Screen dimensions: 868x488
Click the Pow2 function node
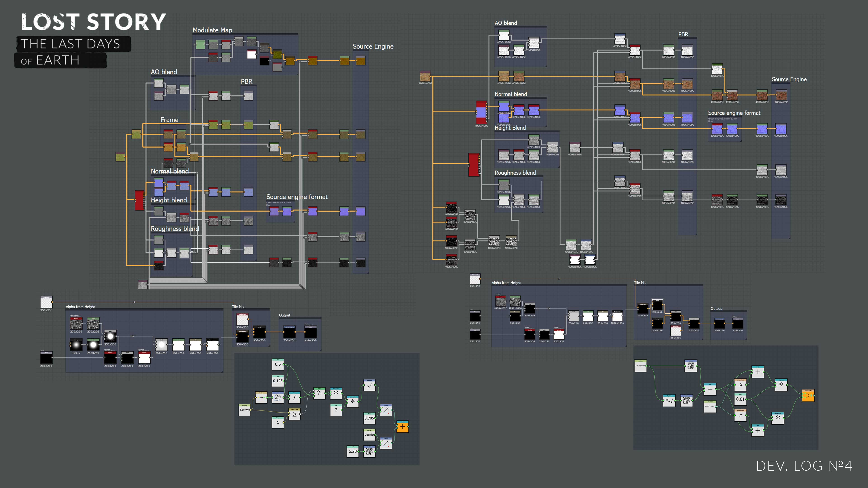pyautogui.click(x=278, y=397)
